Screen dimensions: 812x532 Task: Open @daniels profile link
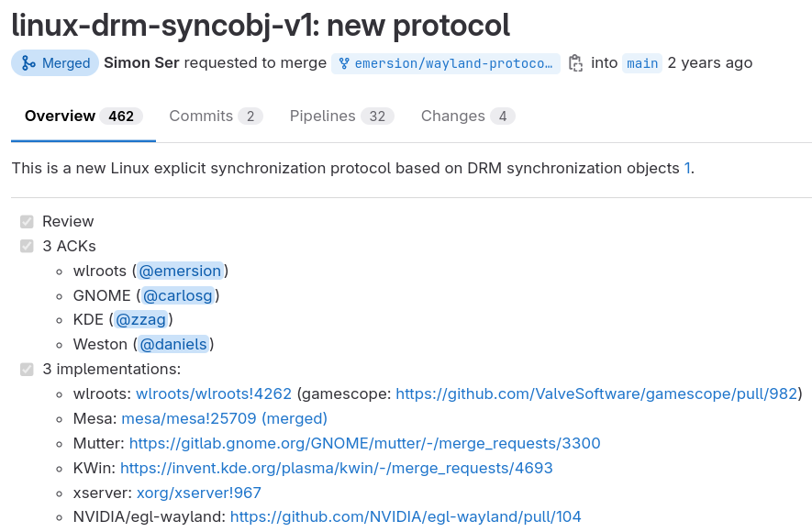point(173,344)
